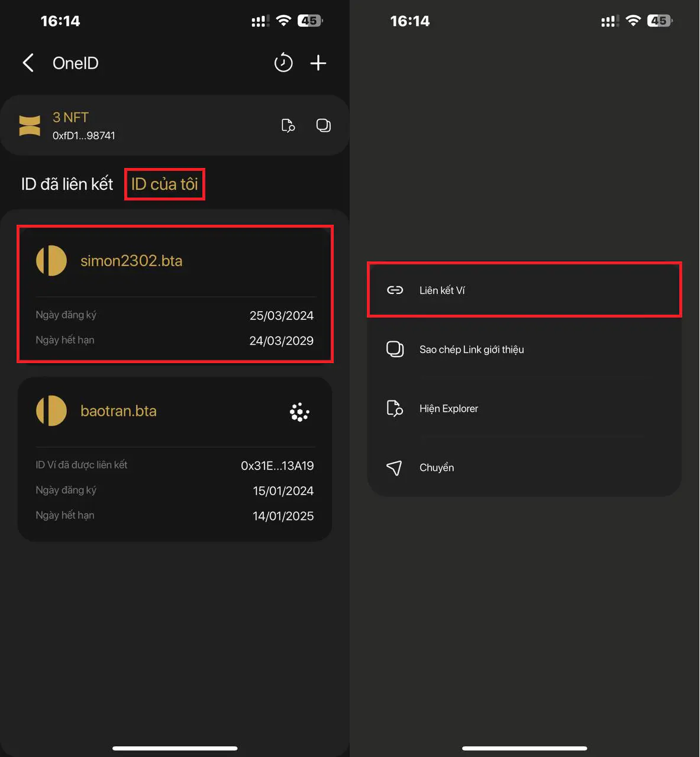Open the simon2302.bta ID name
700x757 pixels.
click(131, 261)
